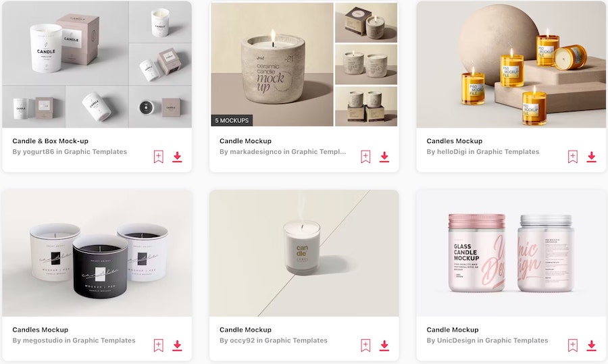The image size is (608, 364).
Task: Save the markadesignco Candle Mockup to collection
Action: coord(365,157)
